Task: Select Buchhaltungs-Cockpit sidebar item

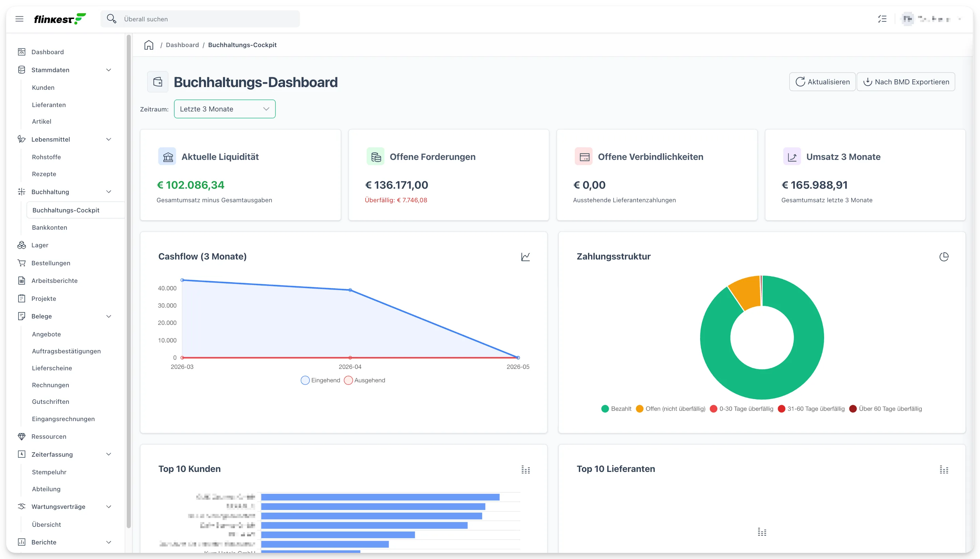Action: [x=75, y=210]
